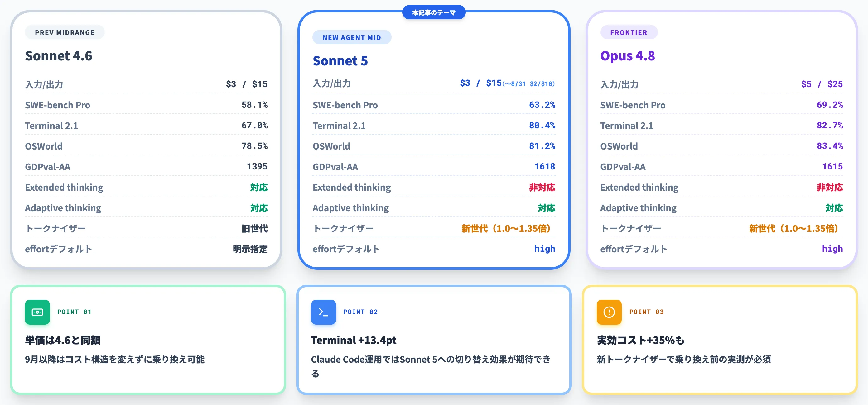Image resolution: width=868 pixels, height=405 pixels.
Task: Select the 'Sonnet 4.6' card title
Action: (59, 56)
